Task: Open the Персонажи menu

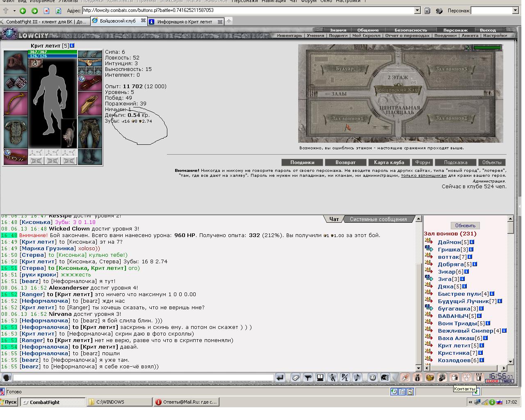Action: pyautogui.click(x=244, y=1)
